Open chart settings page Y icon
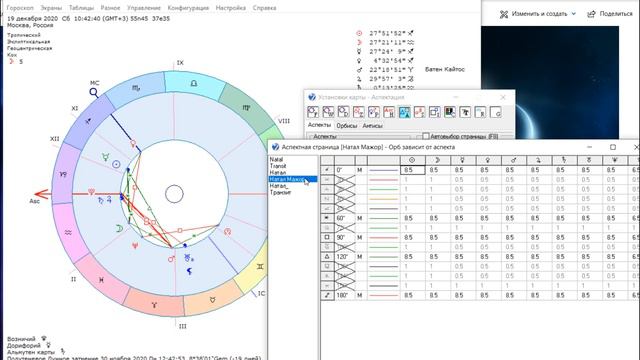 point(313,112)
